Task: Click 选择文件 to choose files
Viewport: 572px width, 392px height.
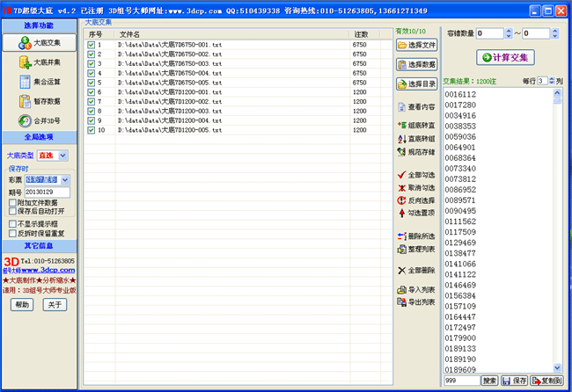Action: 416,45
